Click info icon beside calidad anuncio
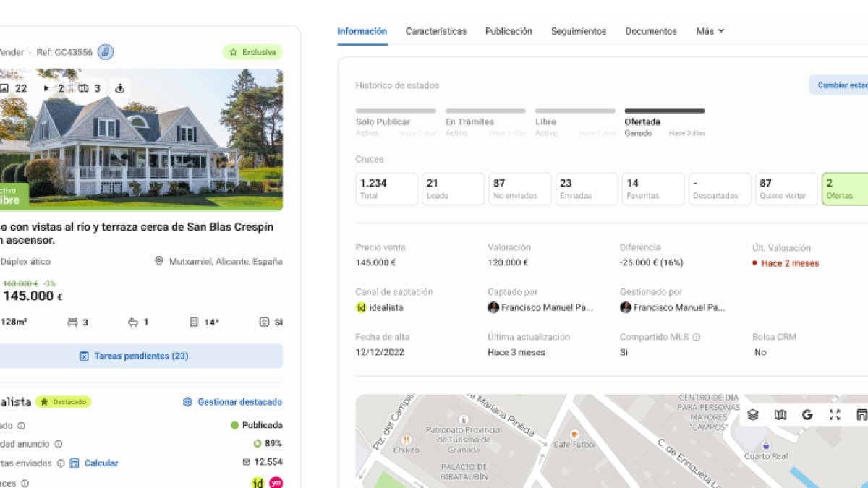Image resolution: width=868 pixels, height=488 pixels. point(59,444)
